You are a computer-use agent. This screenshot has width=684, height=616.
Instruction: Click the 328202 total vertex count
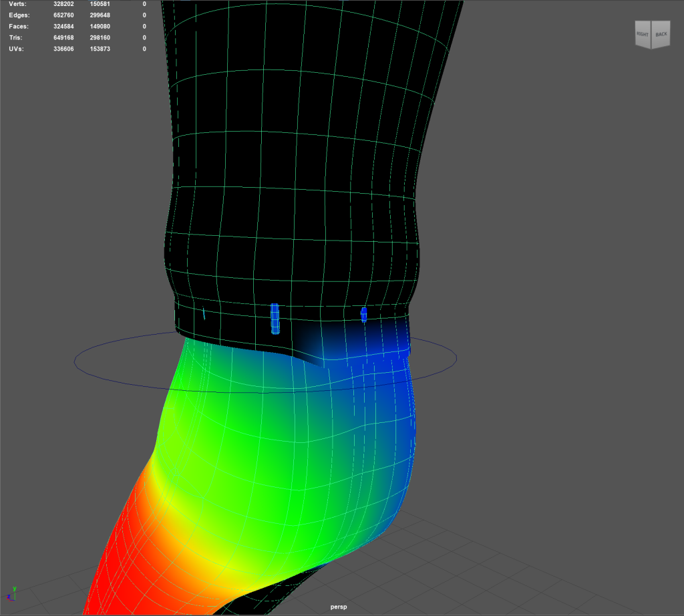click(65, 4)
